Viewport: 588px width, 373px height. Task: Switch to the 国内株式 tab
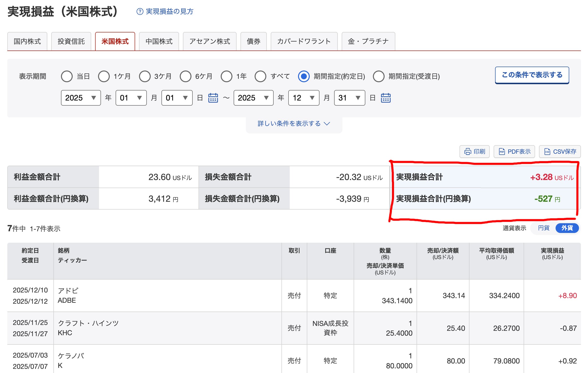[27, 41]
